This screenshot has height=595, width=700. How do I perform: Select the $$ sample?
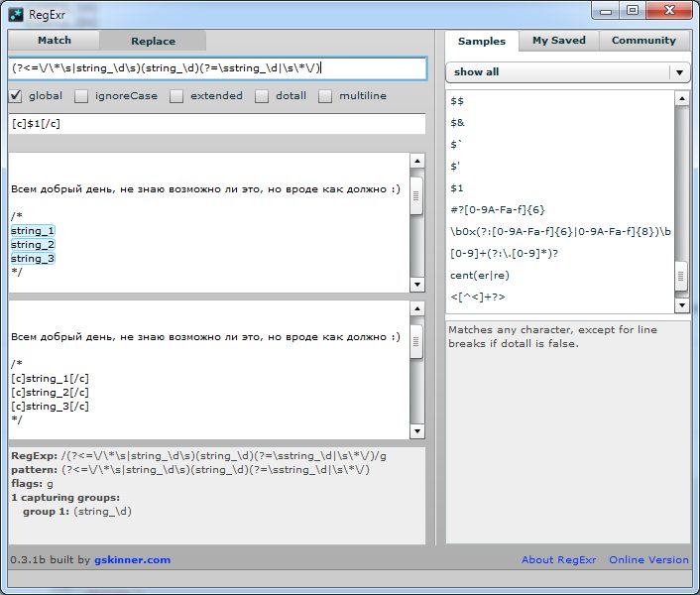click(457, 101)
